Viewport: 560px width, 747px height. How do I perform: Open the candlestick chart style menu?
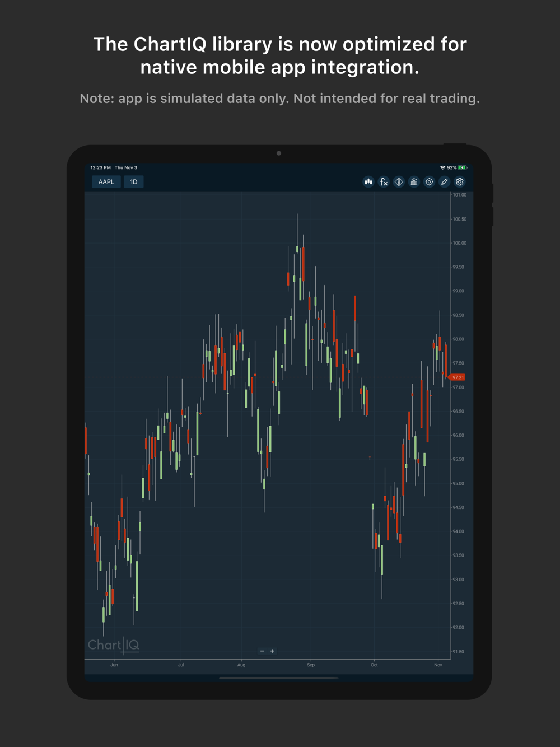(x=368, y=182)
